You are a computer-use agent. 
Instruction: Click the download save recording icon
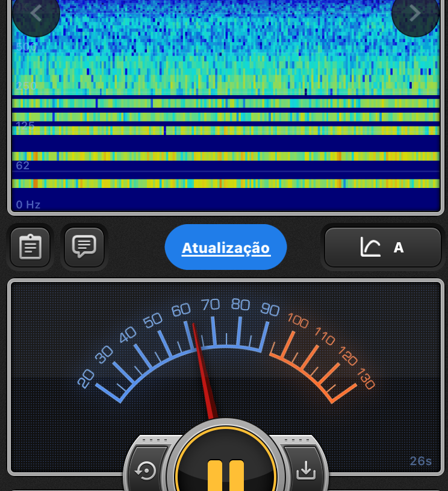click(306, 469)
